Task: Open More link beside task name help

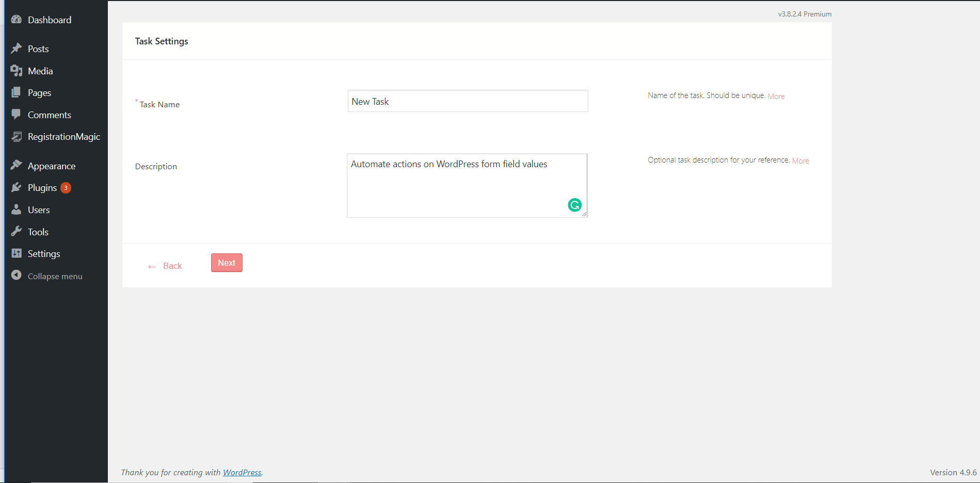Action: click(776, 96)
